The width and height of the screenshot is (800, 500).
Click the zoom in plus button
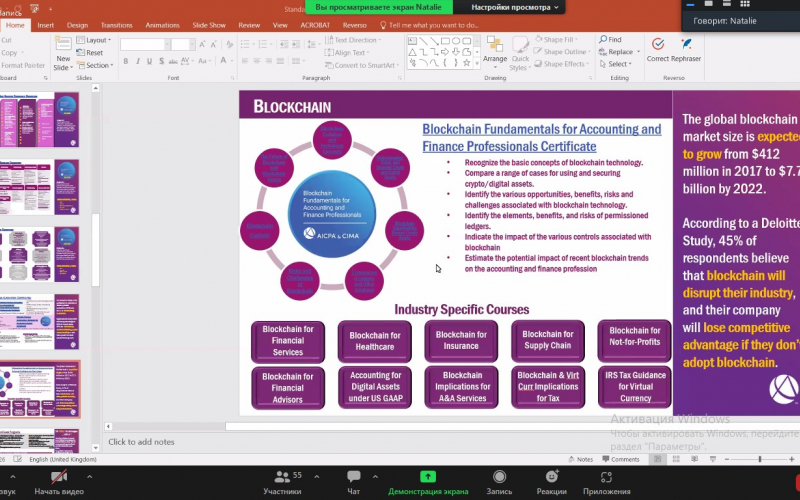pyautogui.click(x=791, y=459)
